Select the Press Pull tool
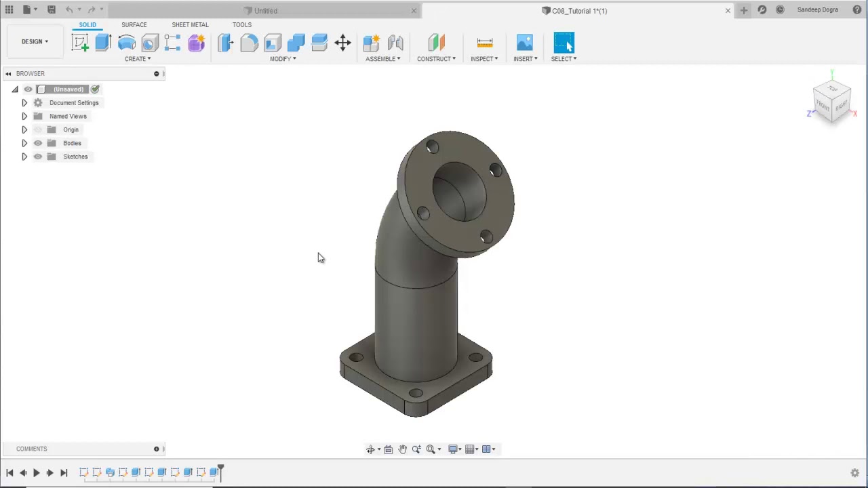This screenshot has height=488, width=868. (x=226, y=43)
